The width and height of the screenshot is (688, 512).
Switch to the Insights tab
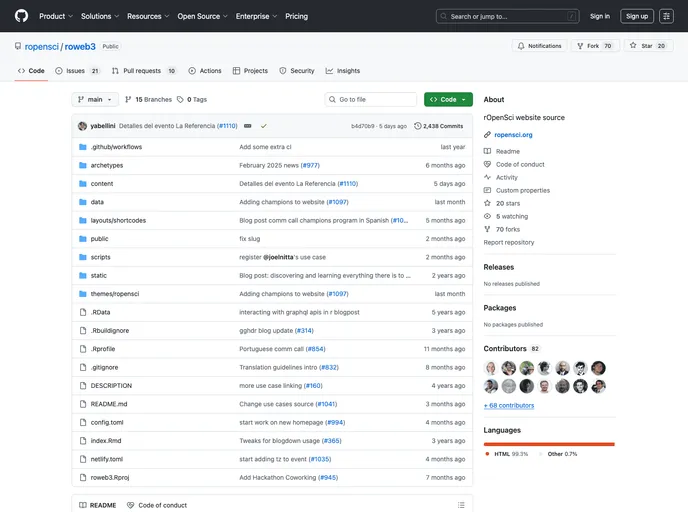click(x=343, y=71)
